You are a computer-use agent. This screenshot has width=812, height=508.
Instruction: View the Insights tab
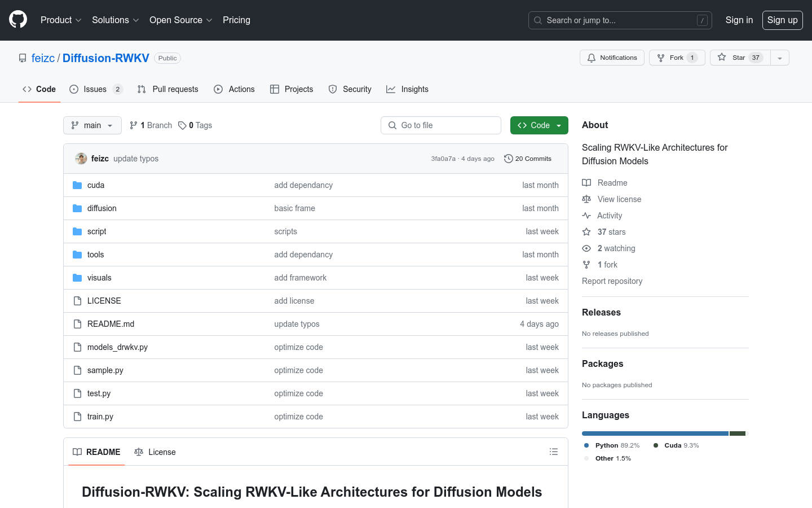coord(407,89)
